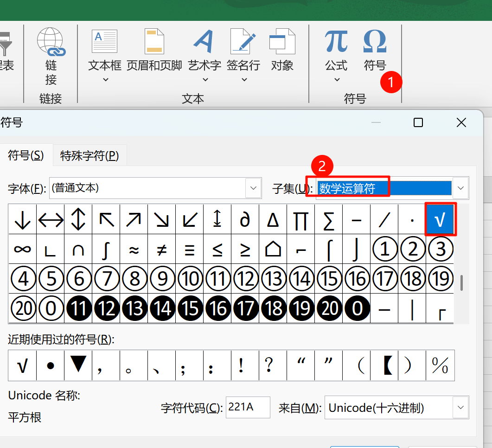Switch to Special Characters (特殊字符) tab
The image size is (492, 448).
89,156
